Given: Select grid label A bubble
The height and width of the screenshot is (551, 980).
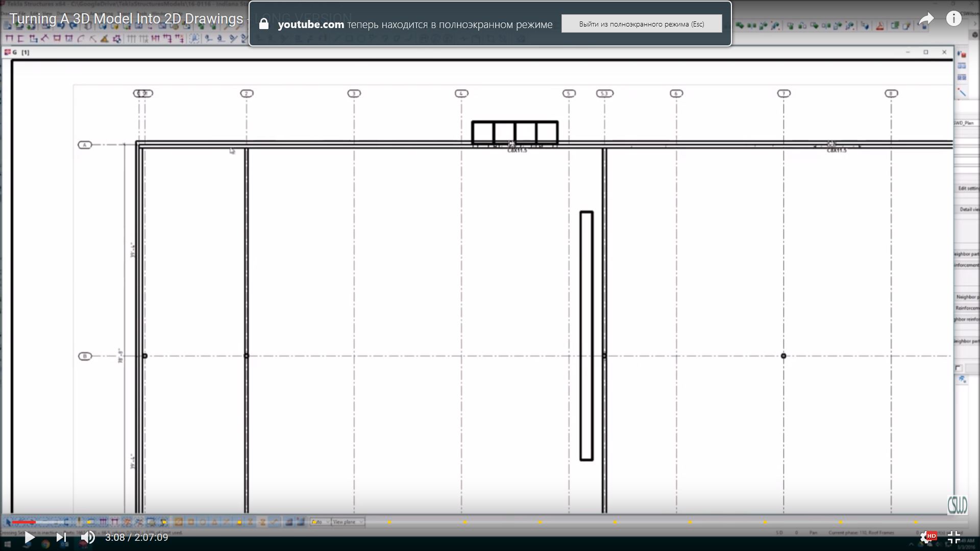Looking at the screenshot, I should [85, 145].
